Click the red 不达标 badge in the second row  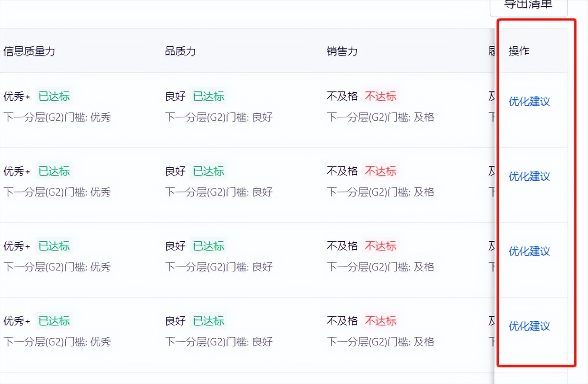[380, 171]
